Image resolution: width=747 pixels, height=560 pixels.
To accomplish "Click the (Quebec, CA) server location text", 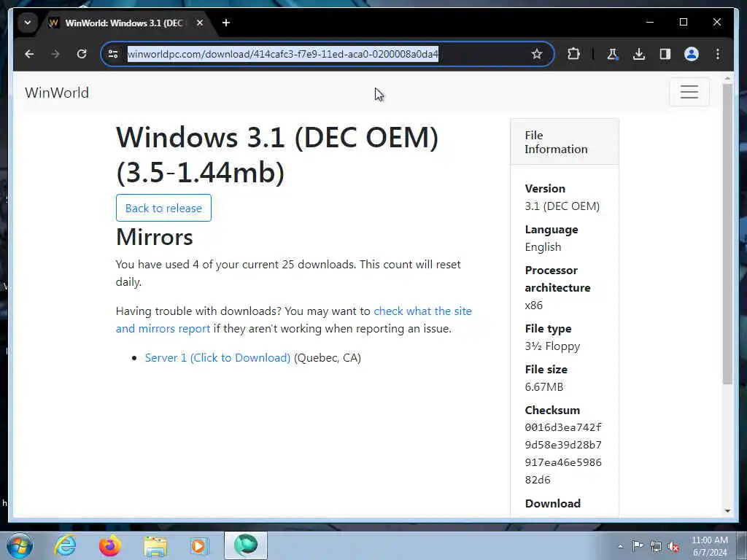I will click(x=328, y=357).
